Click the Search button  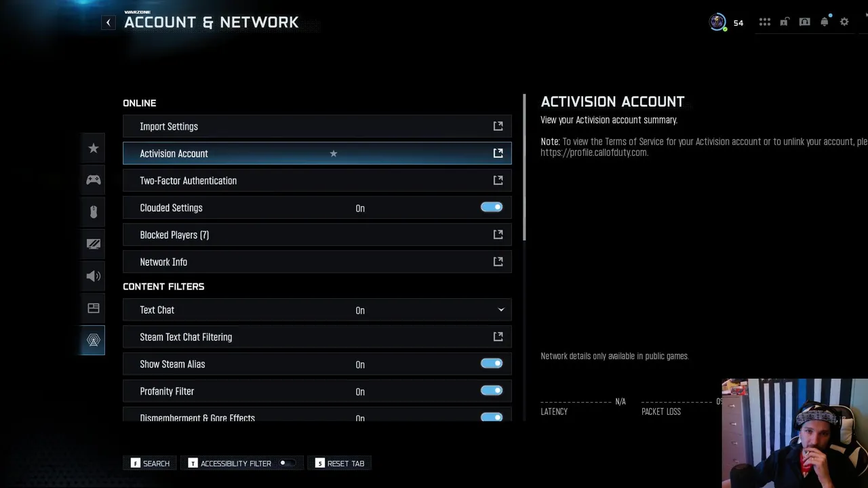click(x=151, y=464)
